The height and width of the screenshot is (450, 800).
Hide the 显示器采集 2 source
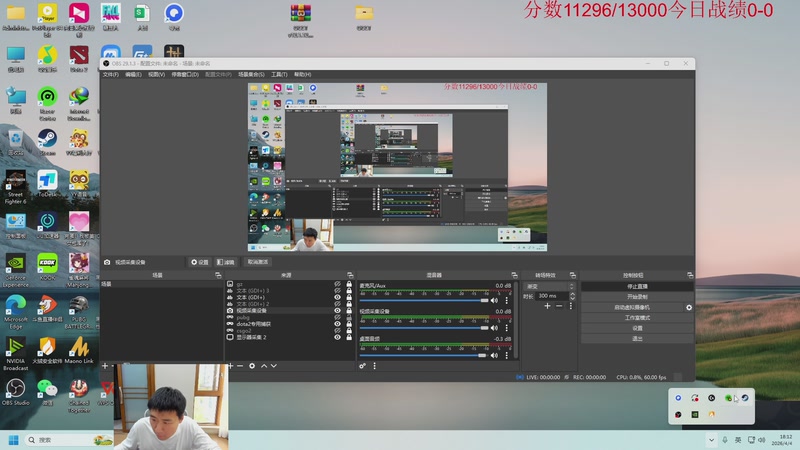337,337
